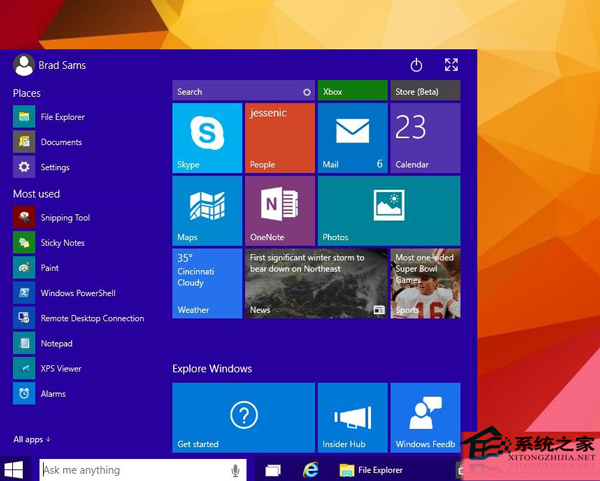600x481 pixels.
Task: Click the Windows Start button
Action: click(15, 469)
